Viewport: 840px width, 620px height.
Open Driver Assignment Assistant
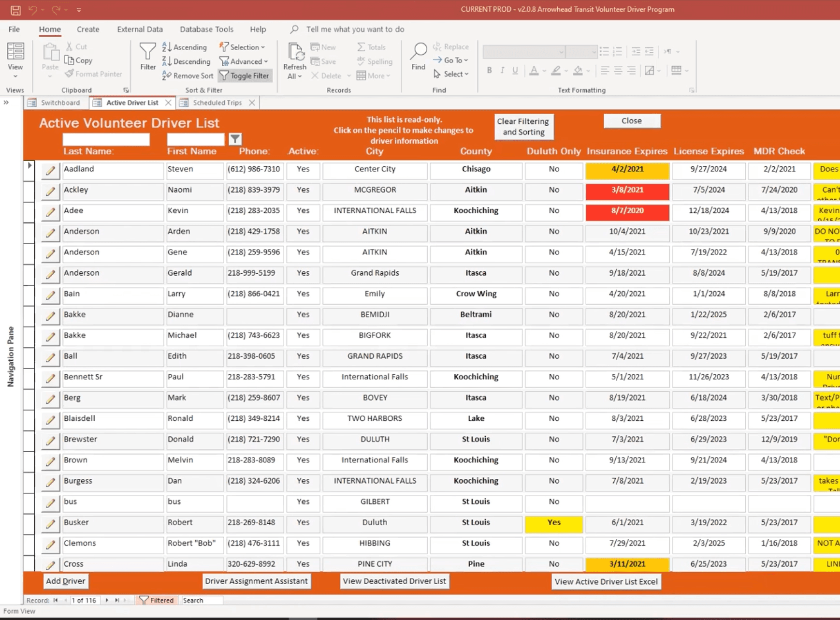pos(256,581)
